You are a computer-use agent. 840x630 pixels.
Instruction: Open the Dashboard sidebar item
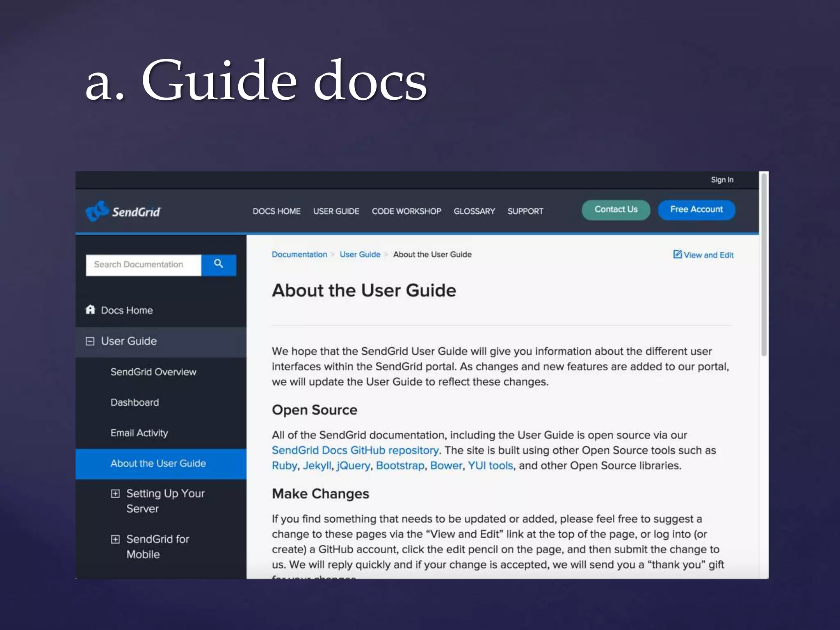coord(135,402)
